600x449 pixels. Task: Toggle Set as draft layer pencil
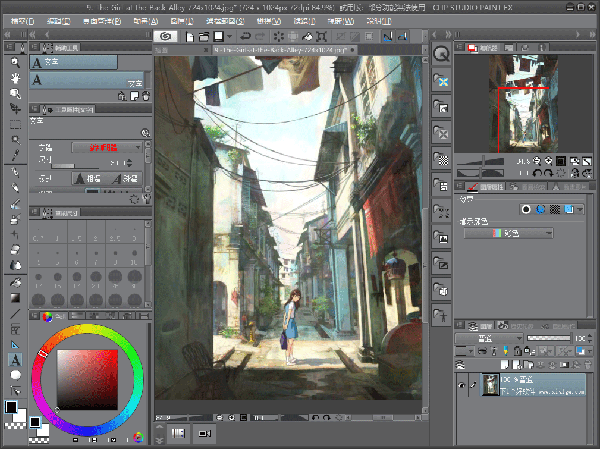(505, 351)
